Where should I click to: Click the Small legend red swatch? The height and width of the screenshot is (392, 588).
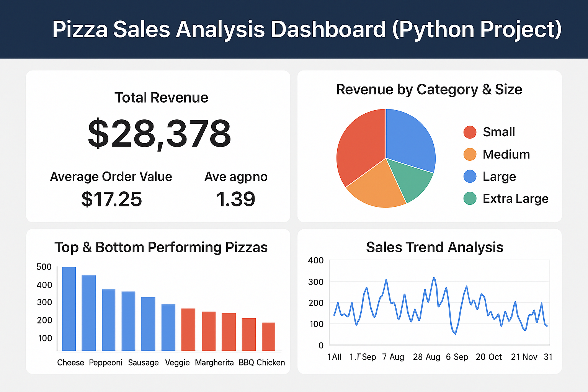(470, 132)
